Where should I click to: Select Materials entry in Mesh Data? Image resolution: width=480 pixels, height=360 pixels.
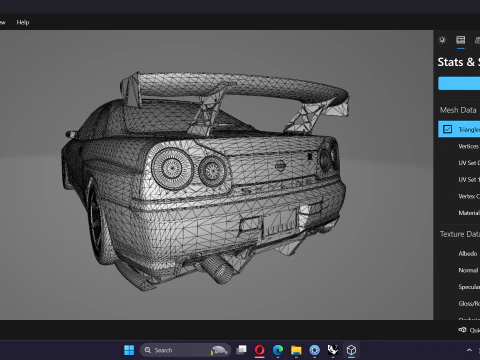(469, 213)
